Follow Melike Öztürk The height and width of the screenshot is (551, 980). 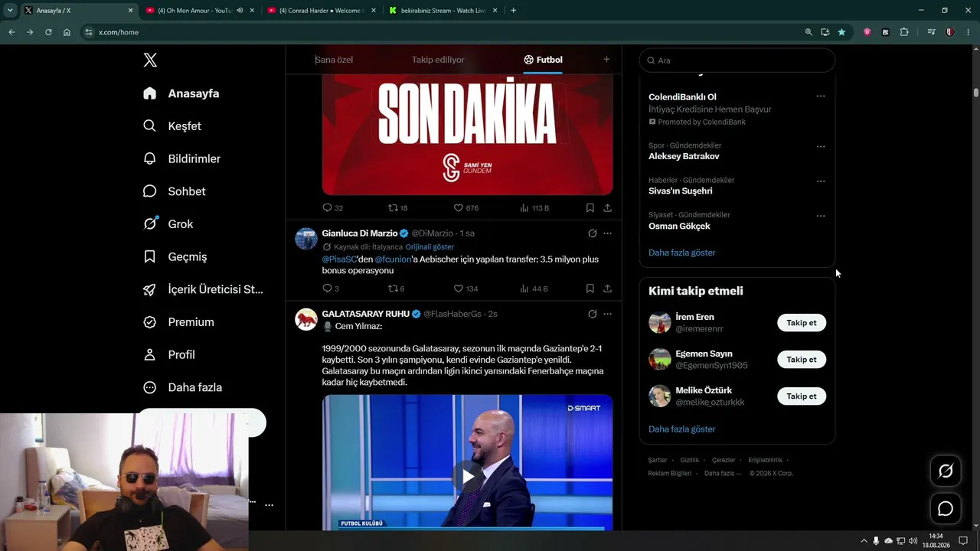(802, 396)
